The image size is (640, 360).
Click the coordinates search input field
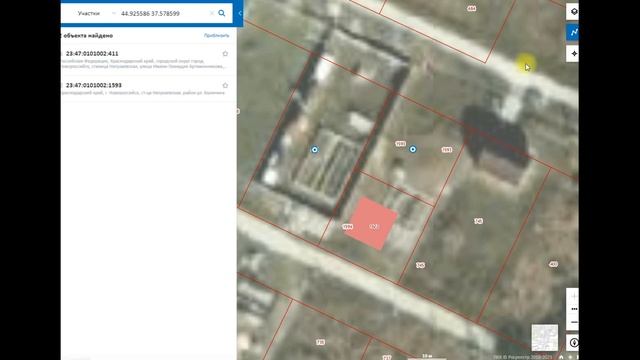coord(163,13)
